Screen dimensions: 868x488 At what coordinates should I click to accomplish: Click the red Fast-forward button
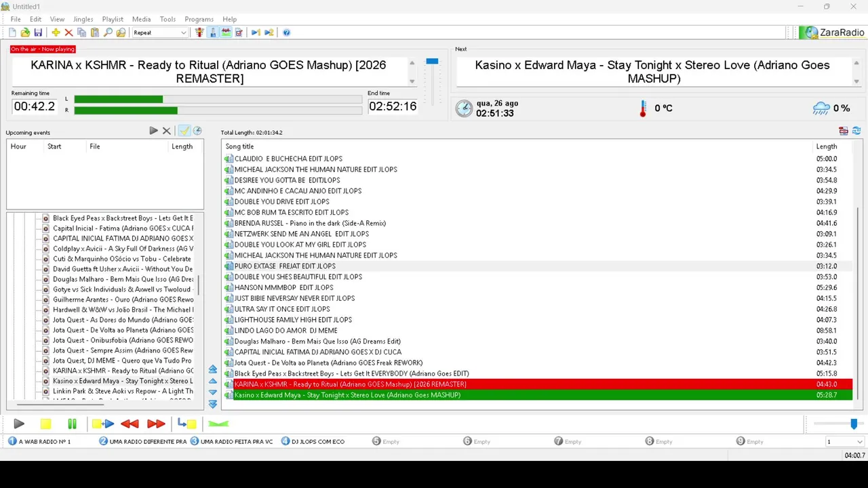156,424
